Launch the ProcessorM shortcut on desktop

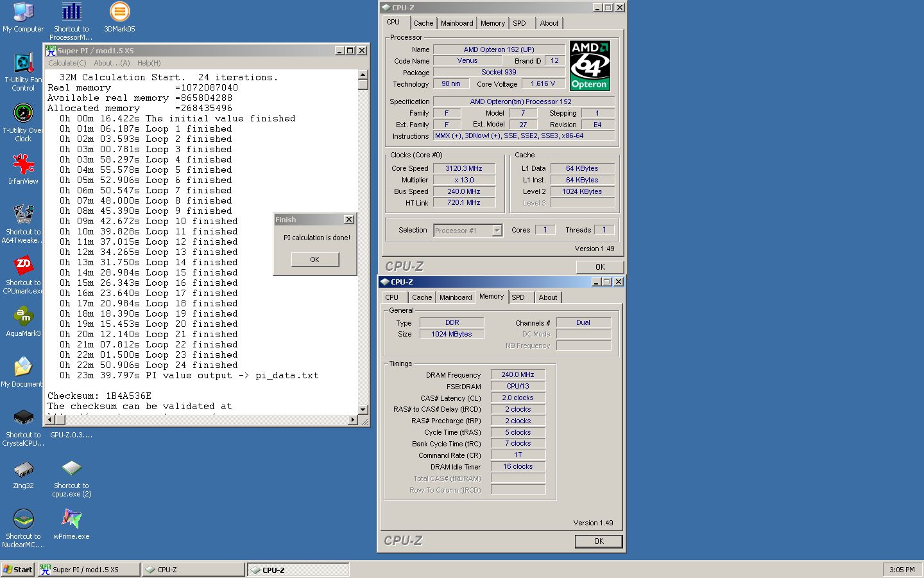[x=71, y=21]
